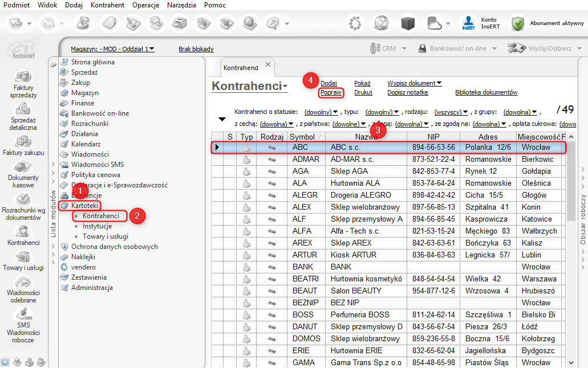Open Faktury sprzedaży sidebar shortcut

(x=23, y=84)
